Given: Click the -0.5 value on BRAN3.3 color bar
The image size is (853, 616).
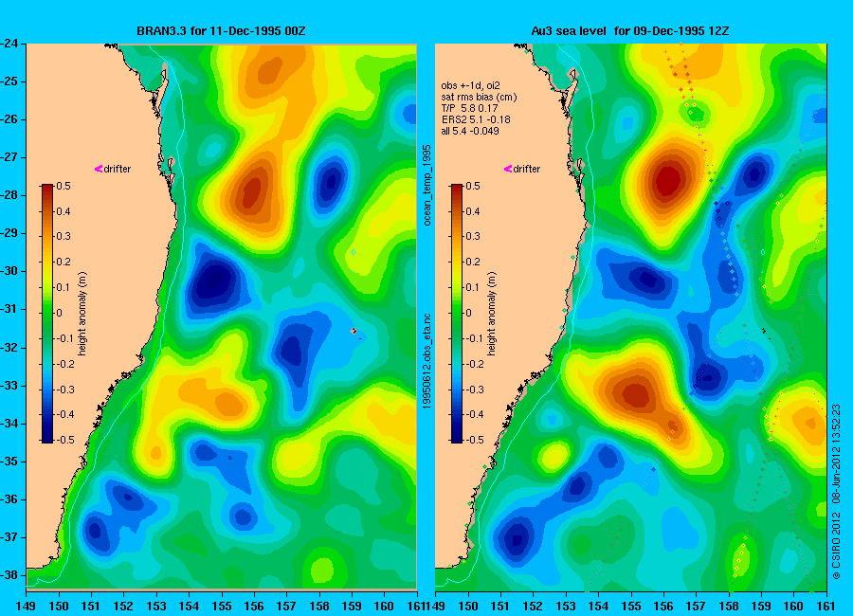Looking at the screenshot, I should (65, 440).
